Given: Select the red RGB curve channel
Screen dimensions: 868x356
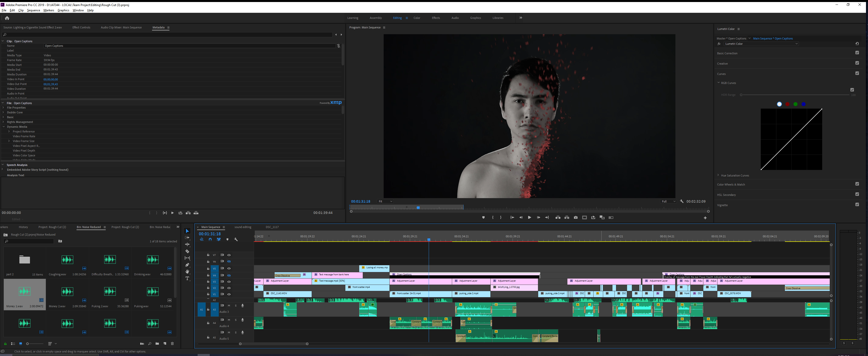Looking at the screenshot, I should (787, 104).
